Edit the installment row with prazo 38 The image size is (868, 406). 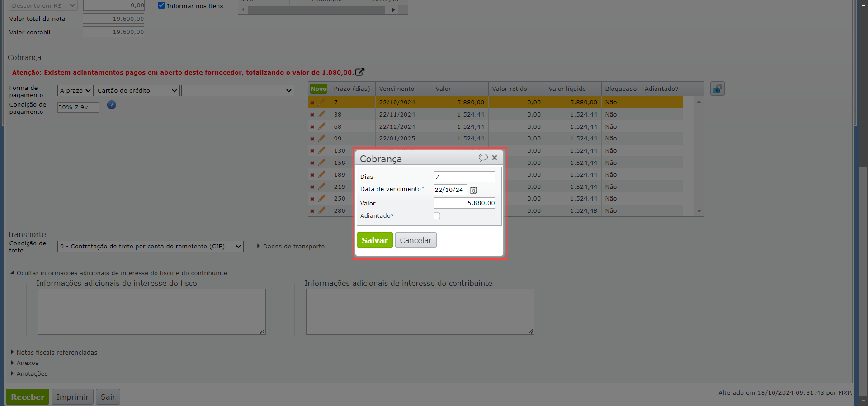[x=322, y=114]
